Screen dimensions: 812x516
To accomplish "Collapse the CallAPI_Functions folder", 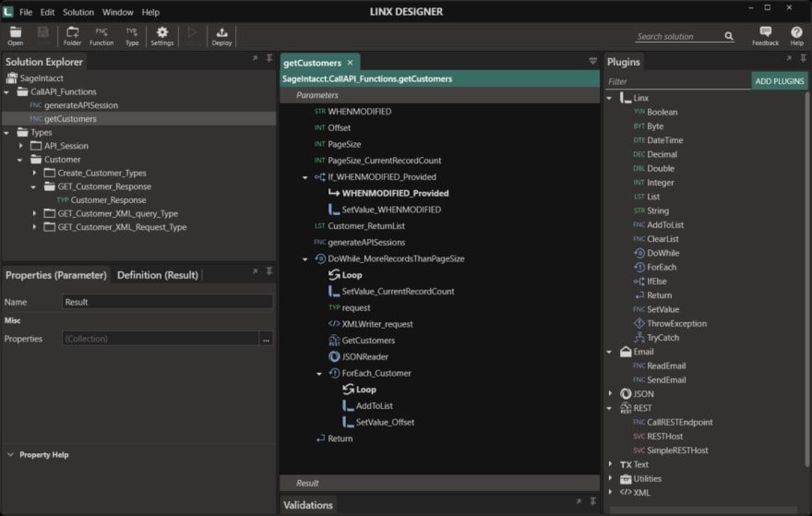I will (6, 92).
